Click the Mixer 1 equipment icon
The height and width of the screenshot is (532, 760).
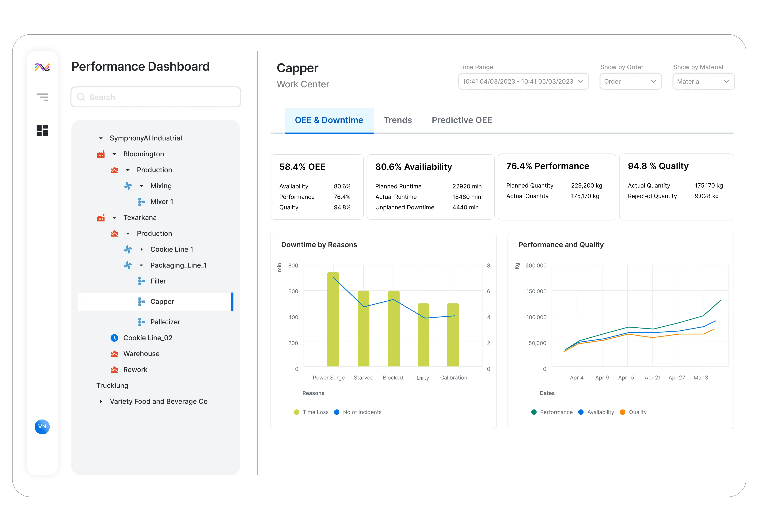[141, 202]
